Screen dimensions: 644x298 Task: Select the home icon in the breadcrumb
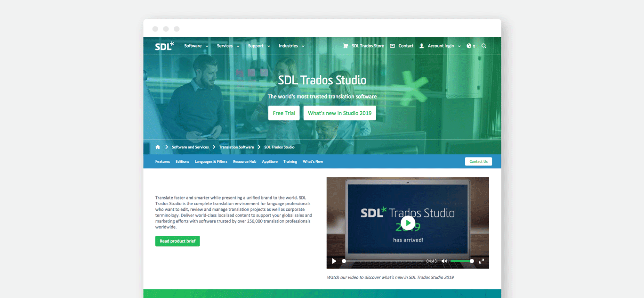click(158, 147)
